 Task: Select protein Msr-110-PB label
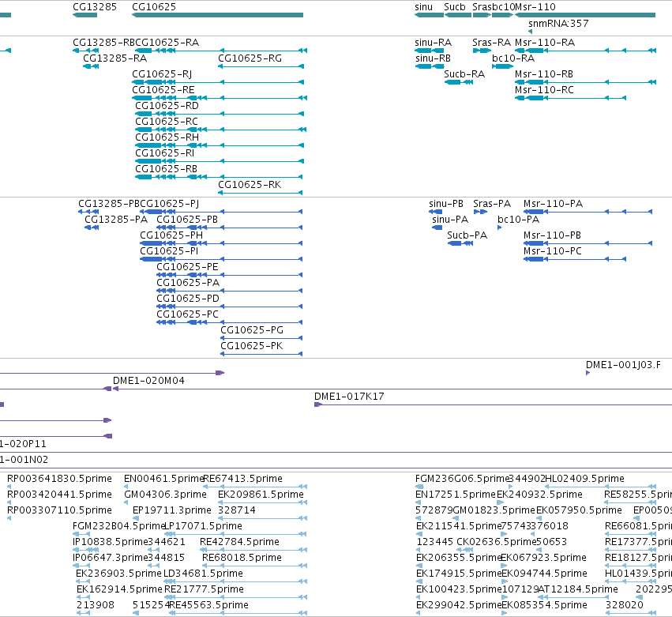[552, 235]
